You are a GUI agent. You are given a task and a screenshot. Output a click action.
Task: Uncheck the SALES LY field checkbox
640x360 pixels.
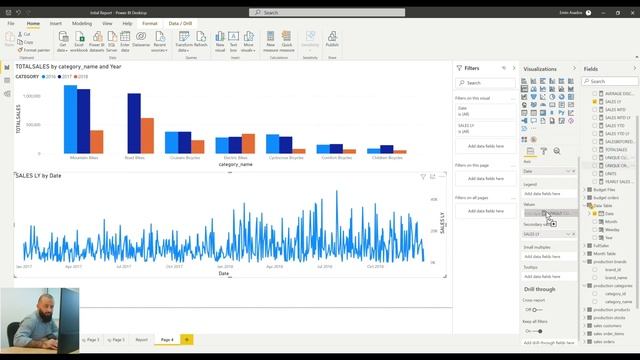click(595, 101)
